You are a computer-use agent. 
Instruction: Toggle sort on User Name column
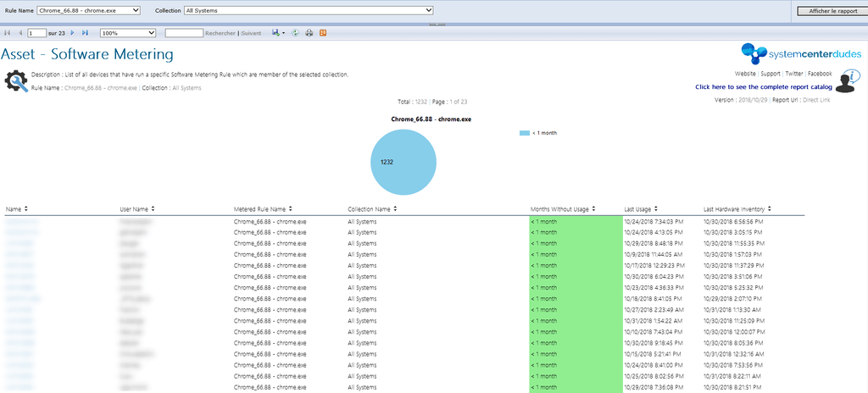pyautogui.click(x=153, y=208)
